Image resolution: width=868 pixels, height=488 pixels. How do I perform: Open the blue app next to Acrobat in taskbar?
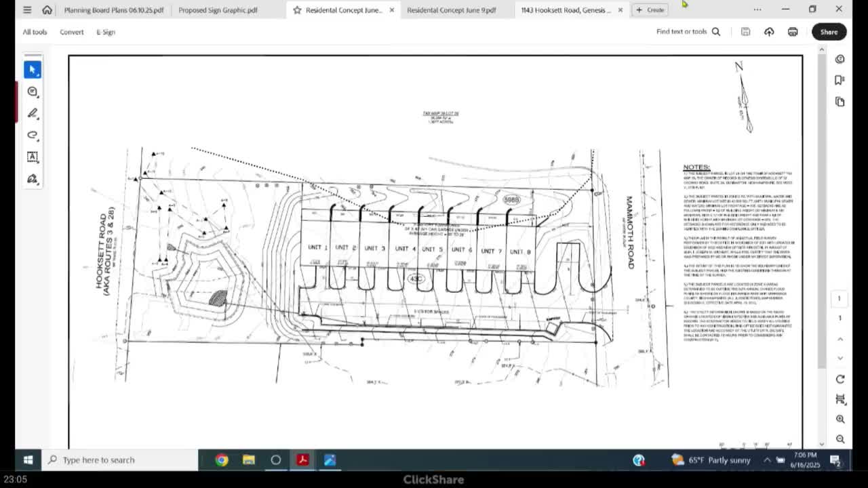click(330, 460)
